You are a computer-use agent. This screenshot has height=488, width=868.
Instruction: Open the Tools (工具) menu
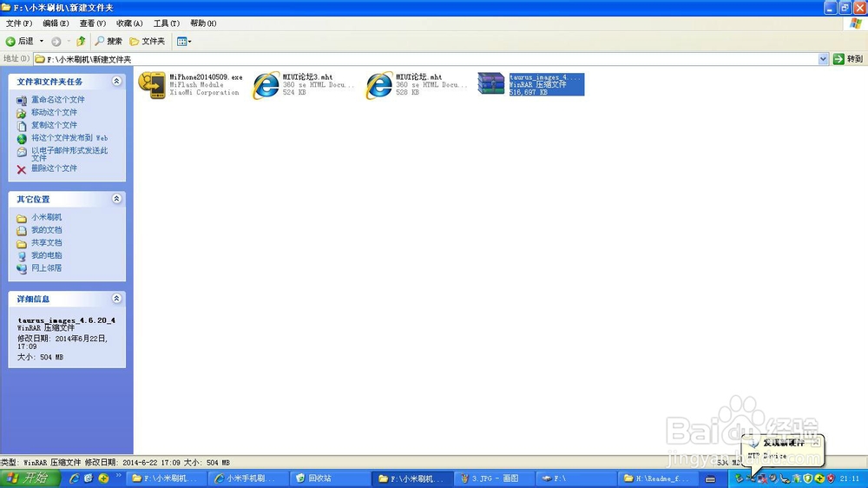[167, 23]
